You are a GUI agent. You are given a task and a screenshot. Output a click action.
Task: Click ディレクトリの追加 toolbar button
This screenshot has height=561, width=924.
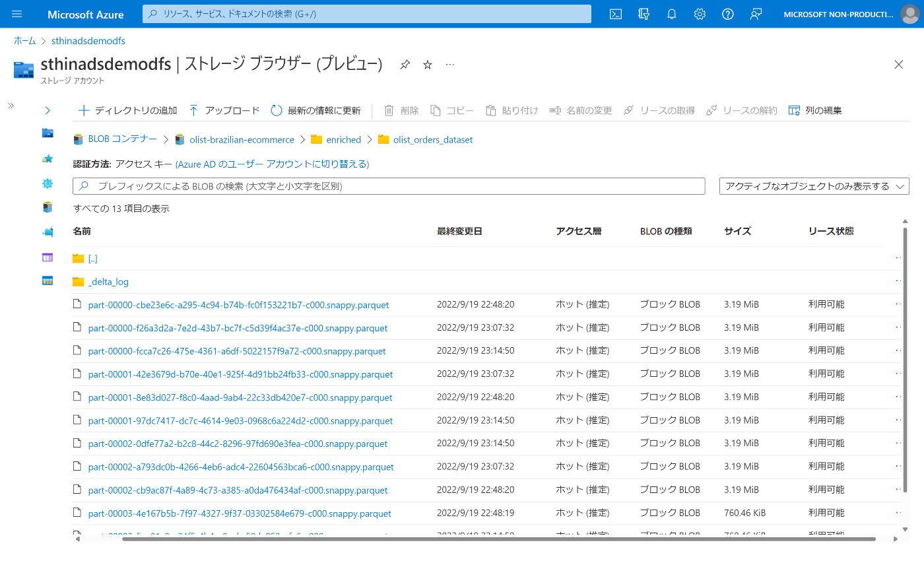point(127,110)
